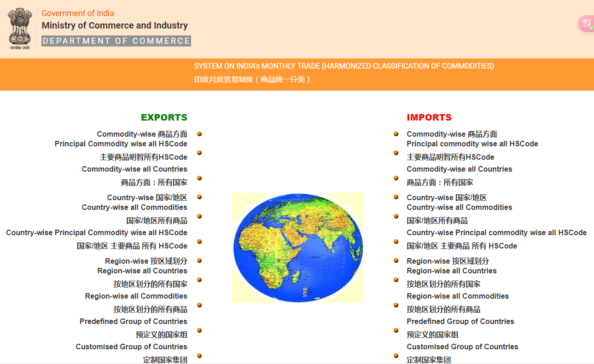The height and width of the screenshot is (364, 594).
Task: Open the page translate icon
Action: pos(587,23)
